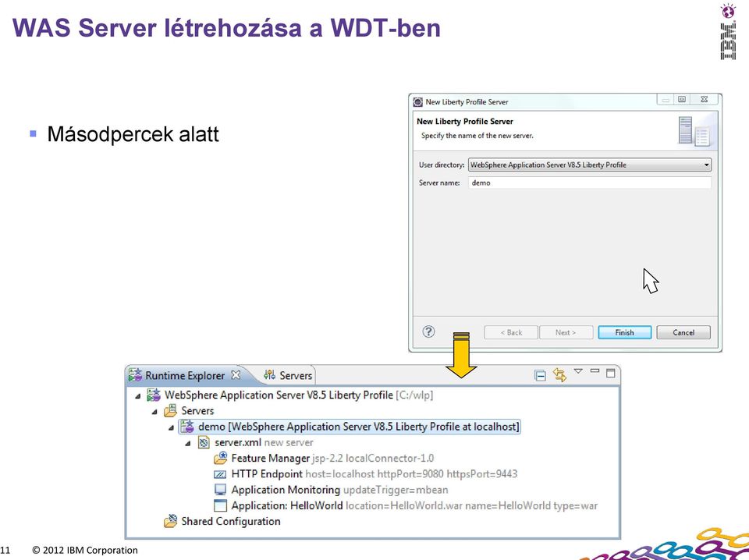The width and height of the screenshot is (749, 560).
Task: Click the Servers folder icon
Action: coord(170,410)
